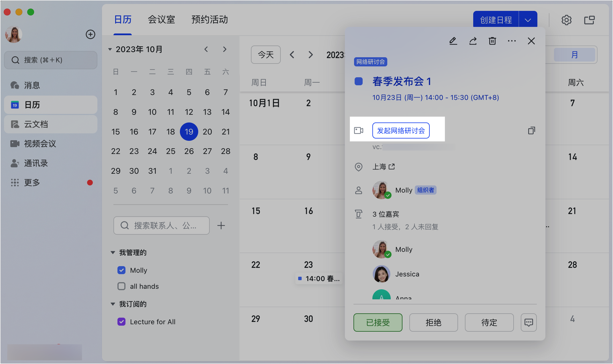Click the plus icon next to avatar
The width and height of the screenshot is (613, 364).
point(91,34)
